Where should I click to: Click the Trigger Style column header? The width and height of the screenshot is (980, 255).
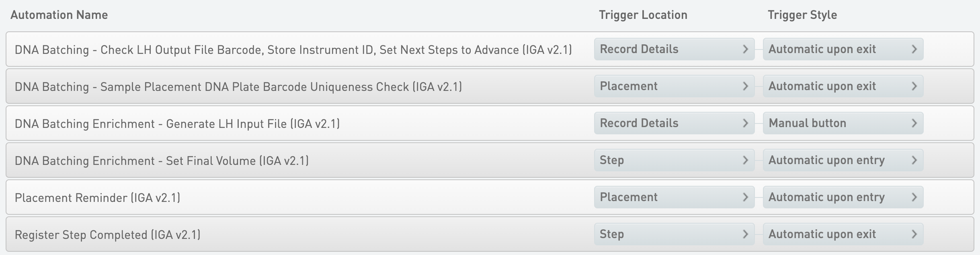(802, 15)
